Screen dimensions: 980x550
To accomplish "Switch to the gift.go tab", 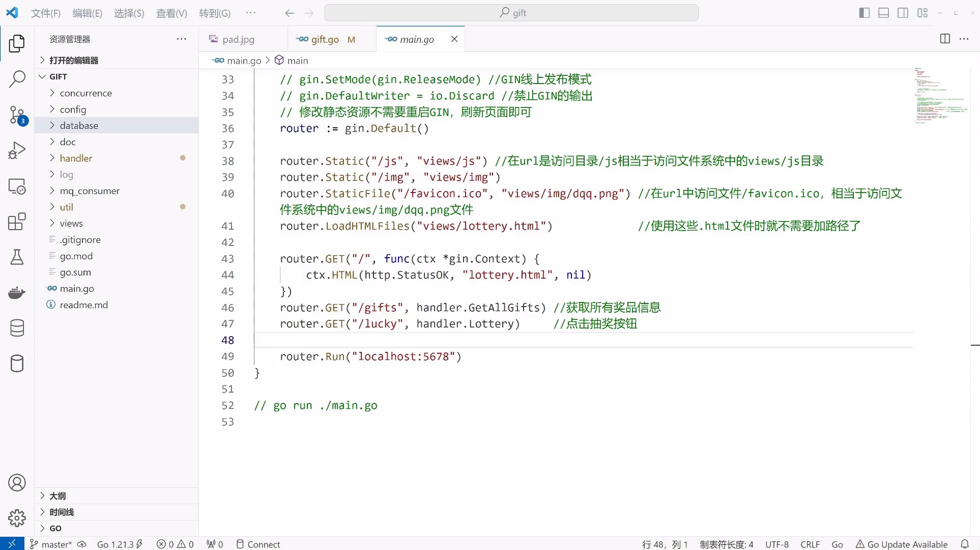I will pyautogui.click(x=332, y=39).
